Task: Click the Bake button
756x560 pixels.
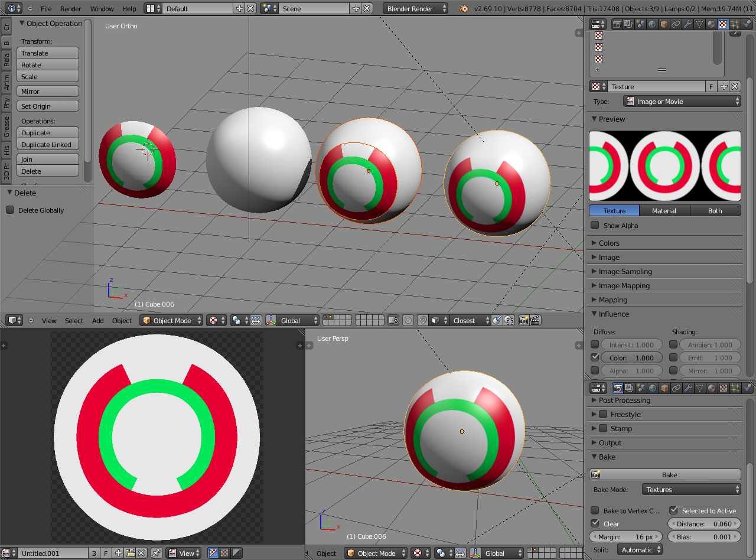Action: point(665,475)
